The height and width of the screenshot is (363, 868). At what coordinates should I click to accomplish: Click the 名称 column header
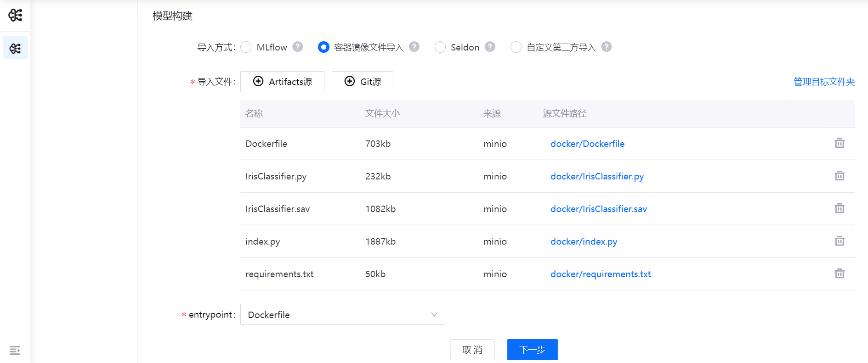254,113
